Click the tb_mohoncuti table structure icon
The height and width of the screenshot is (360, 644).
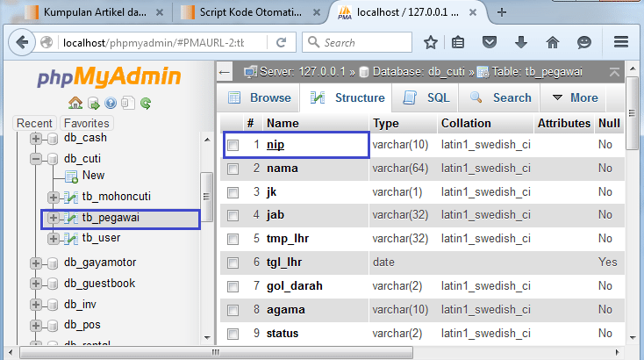[x=71, y=198]
